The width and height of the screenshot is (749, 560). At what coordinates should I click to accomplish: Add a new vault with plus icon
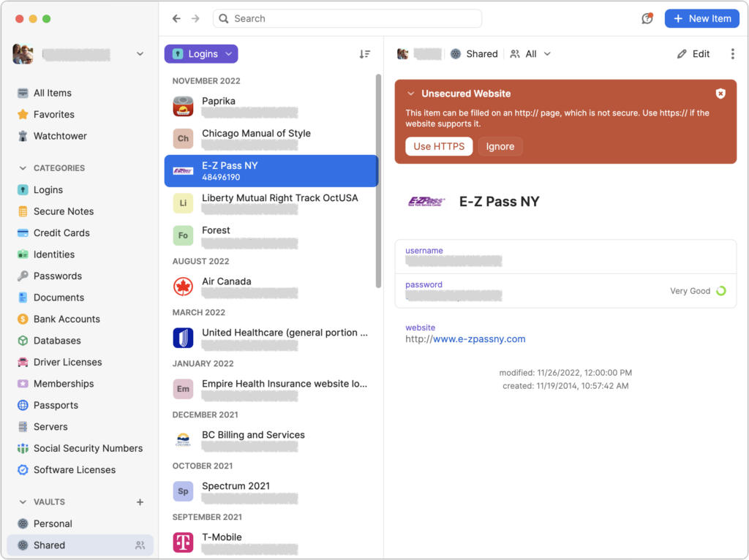(x=140, y=502)
